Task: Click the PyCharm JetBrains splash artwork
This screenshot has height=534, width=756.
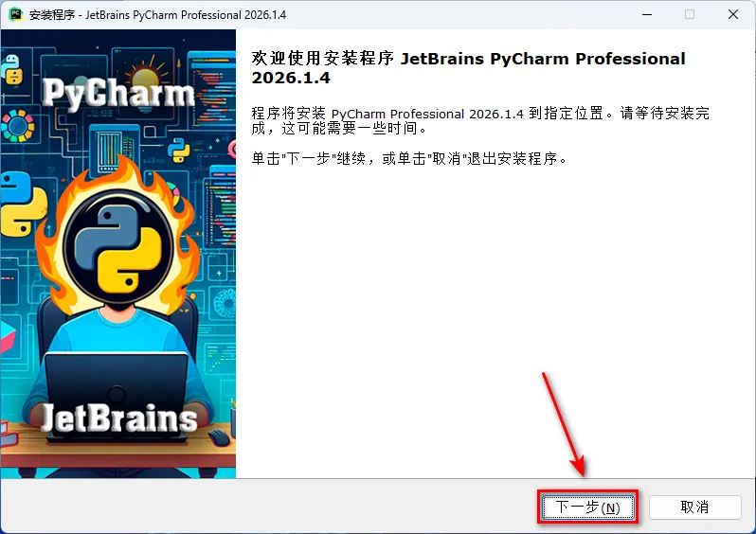Action: (118, 254)
